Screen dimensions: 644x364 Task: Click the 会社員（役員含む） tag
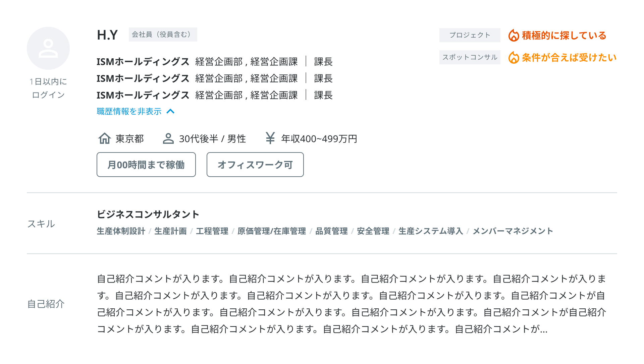[163, 35]
